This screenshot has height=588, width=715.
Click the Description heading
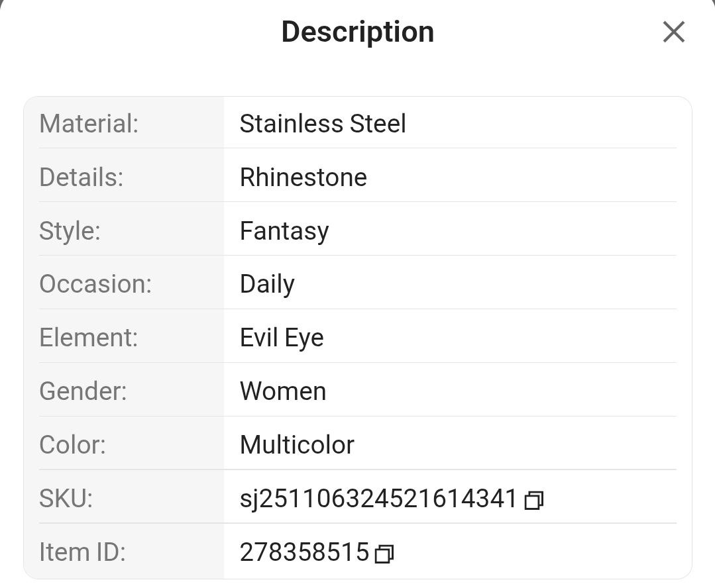point(358,32)
